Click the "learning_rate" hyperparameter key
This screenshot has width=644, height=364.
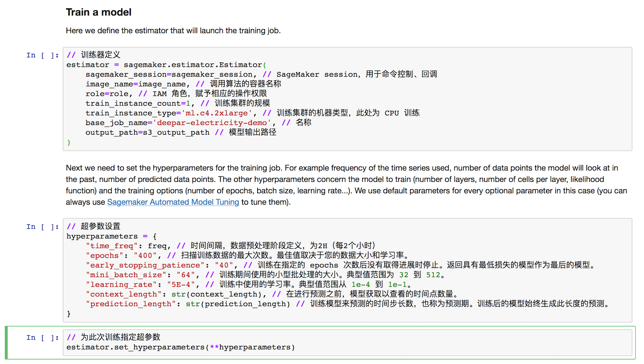121,285
